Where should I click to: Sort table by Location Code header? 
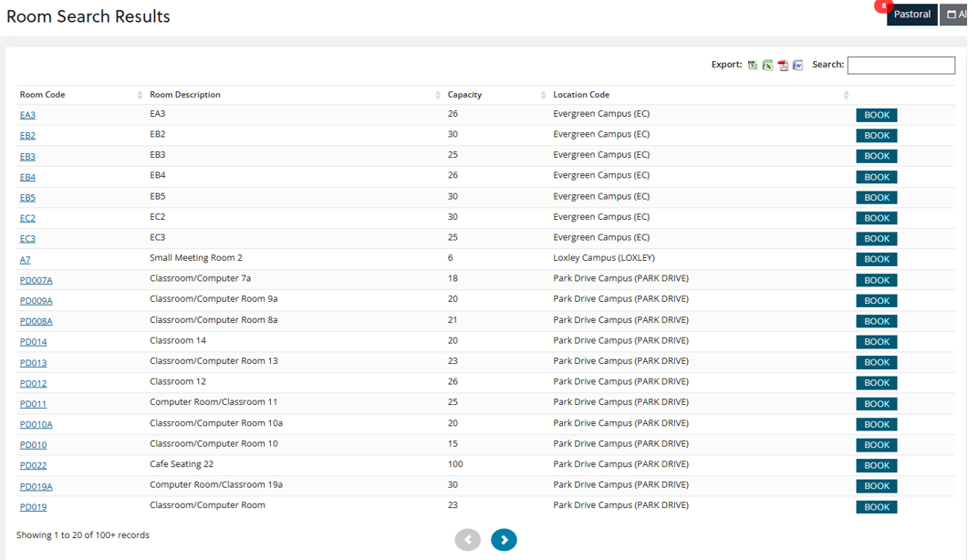tap(581, 95)
